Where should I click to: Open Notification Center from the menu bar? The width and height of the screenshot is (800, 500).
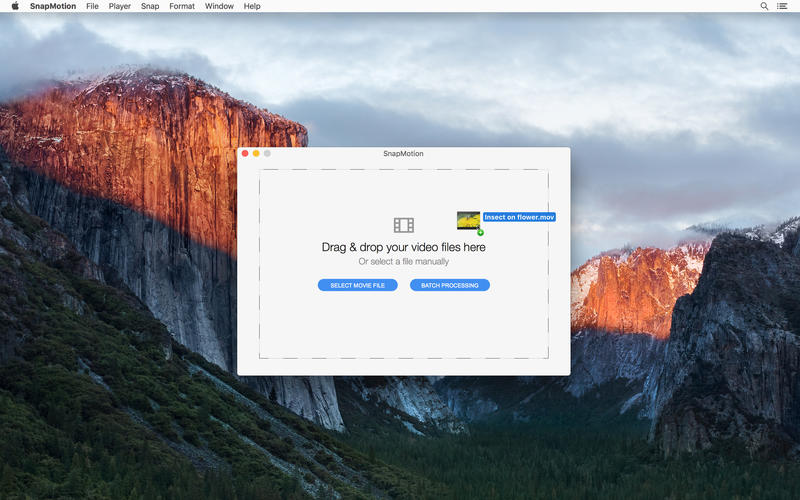(x=782, y=6)
